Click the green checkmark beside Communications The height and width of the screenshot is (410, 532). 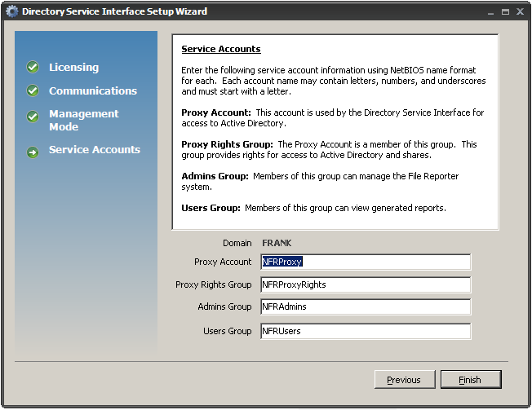coord(33,91)
